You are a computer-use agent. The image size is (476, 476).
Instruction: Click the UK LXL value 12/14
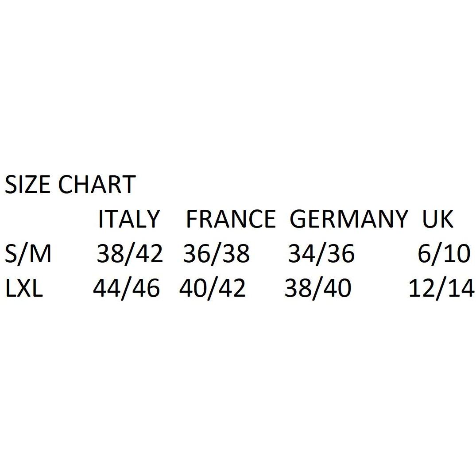point(441,289)
